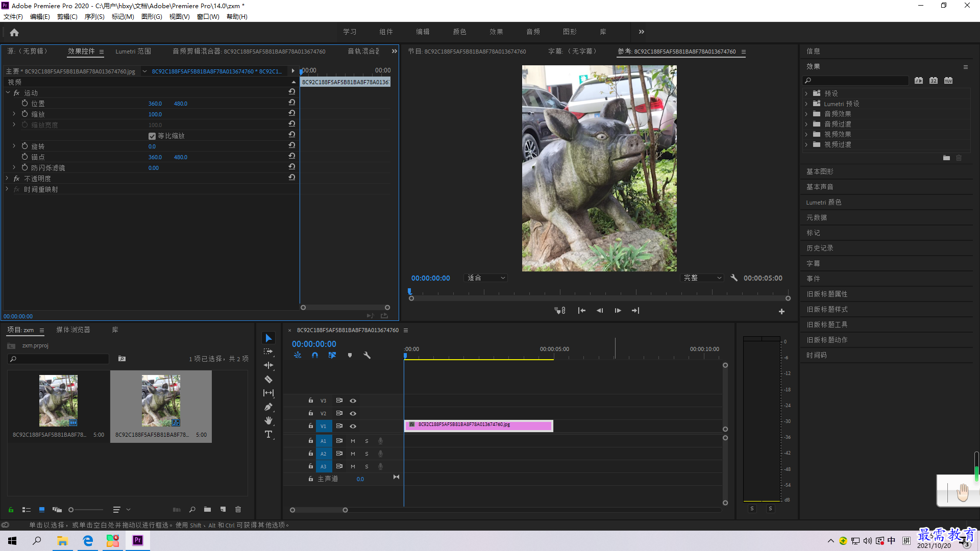Click New Item in project panel

223,509
